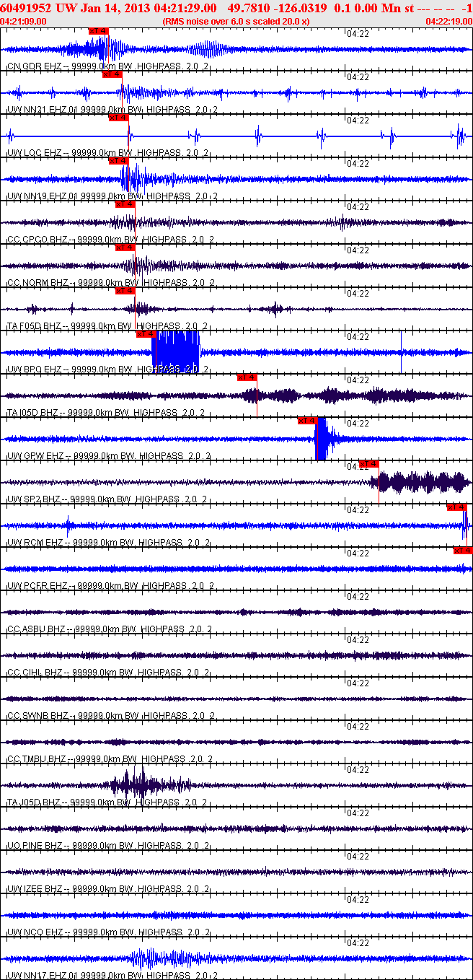473x980 pixels.
Task: Click the 'CC CPCO BHZ' station label
Action: (x=37, y=240)
